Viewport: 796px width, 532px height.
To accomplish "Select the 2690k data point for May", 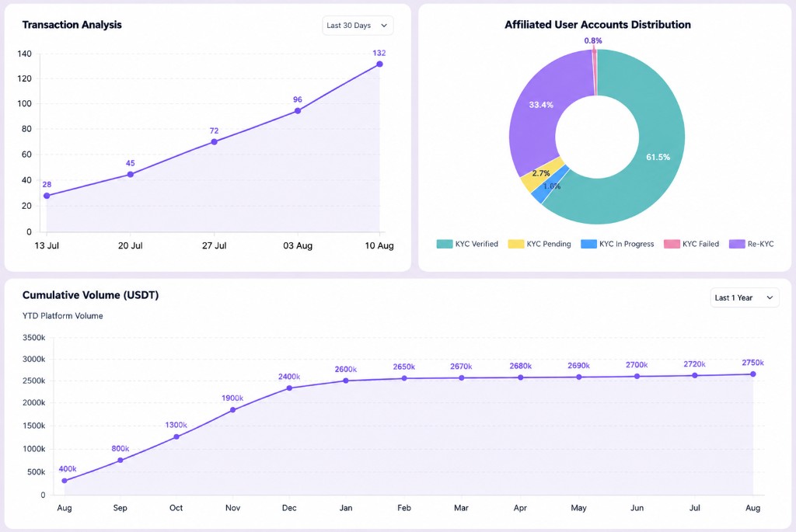I will [578, 377].
